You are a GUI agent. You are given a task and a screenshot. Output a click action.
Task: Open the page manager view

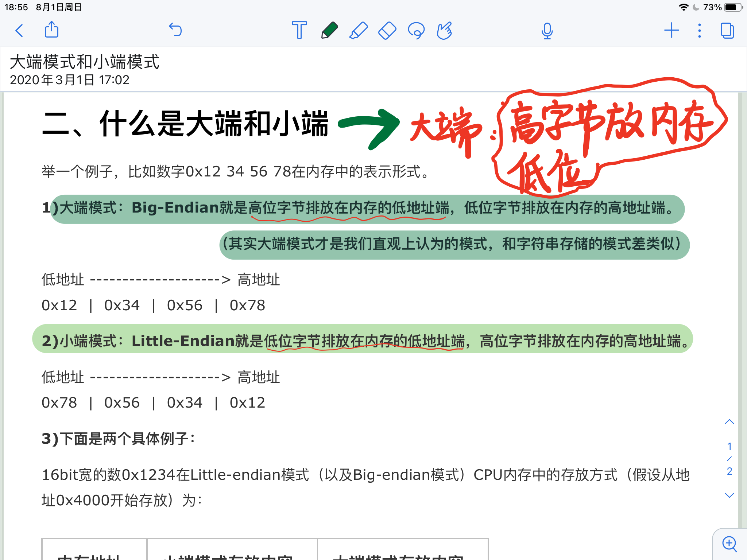coord(727,31)
